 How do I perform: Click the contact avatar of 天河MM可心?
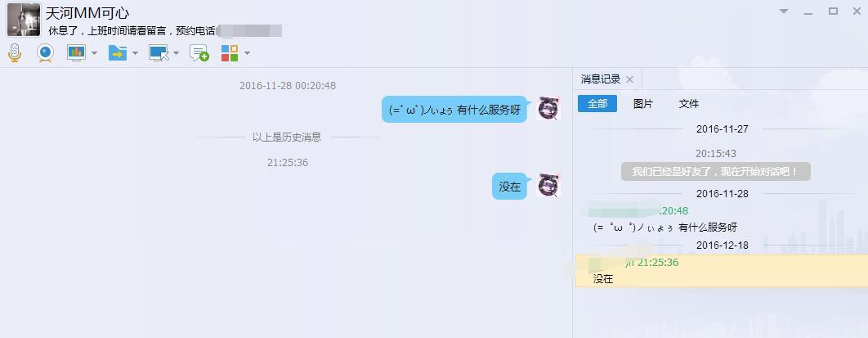click(23, 20)
